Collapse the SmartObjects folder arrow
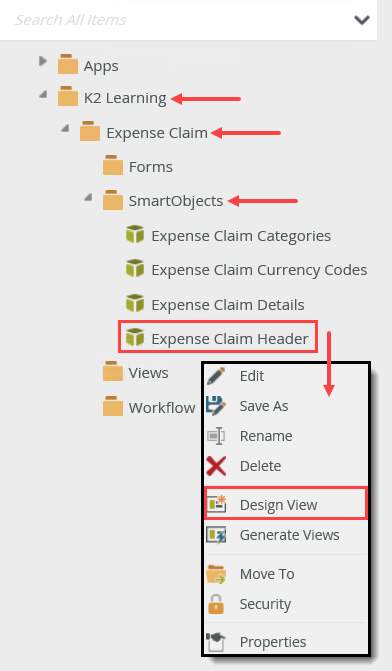Image resolution: width=392 pixels, height=671 pixels. click(88, 197)
